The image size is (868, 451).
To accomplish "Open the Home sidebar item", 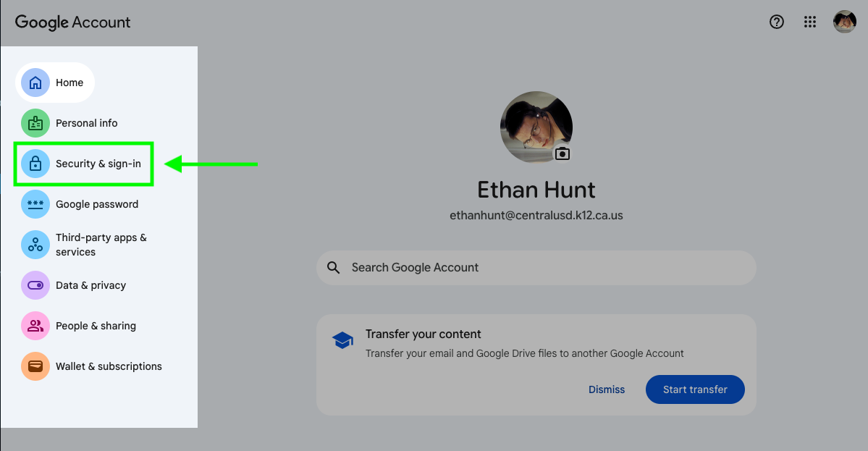I will point(55,83).
